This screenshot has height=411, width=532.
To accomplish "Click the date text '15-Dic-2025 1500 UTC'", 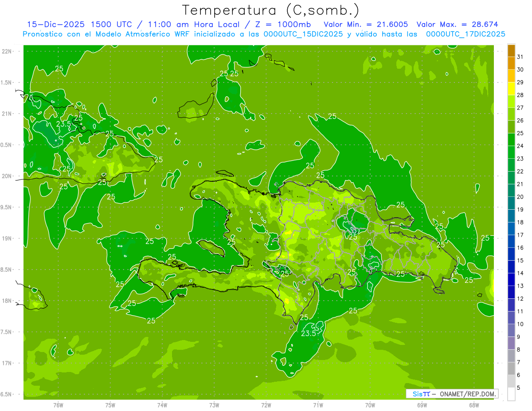I will [x=79, y=24].
